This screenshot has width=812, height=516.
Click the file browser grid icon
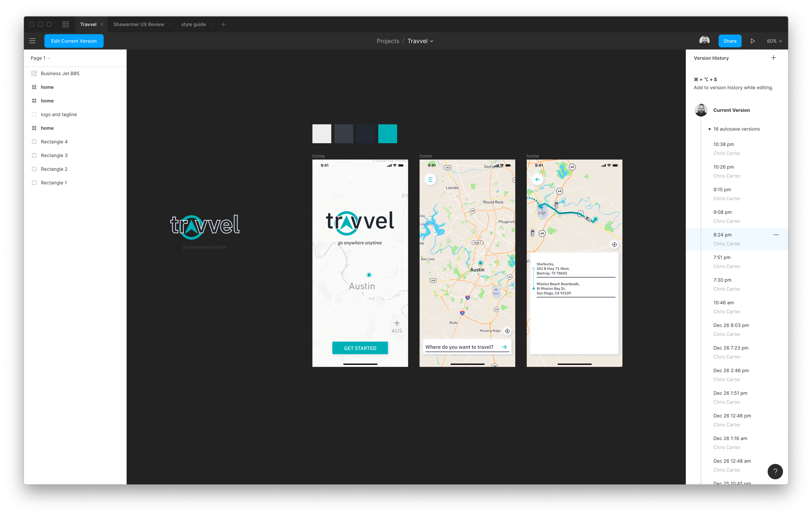pyautogui.click(x=65, y=24)
